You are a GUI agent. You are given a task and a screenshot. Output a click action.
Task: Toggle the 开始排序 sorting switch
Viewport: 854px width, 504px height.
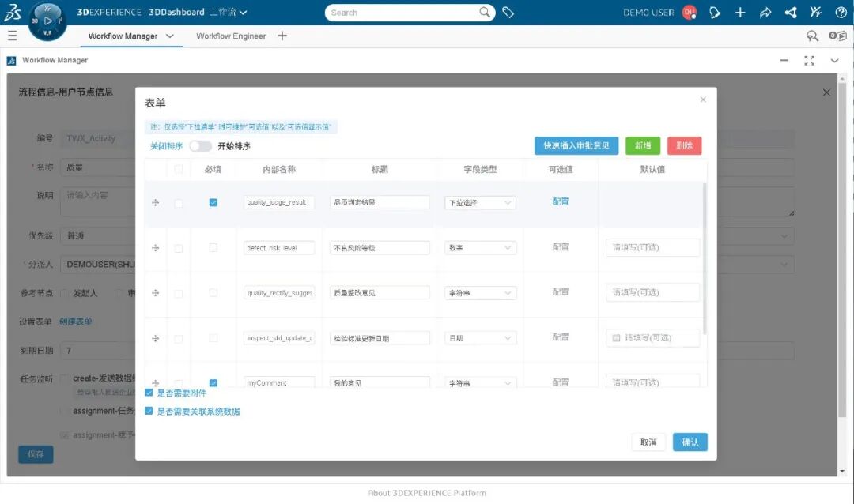(200, 146)
